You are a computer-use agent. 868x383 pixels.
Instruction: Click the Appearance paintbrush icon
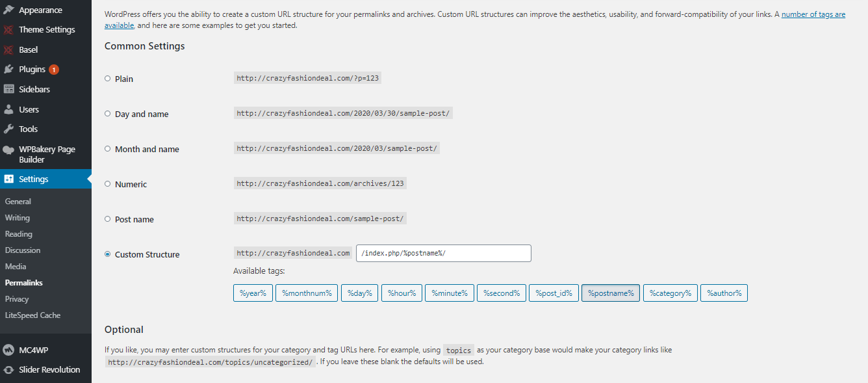(x=8, y=10)
